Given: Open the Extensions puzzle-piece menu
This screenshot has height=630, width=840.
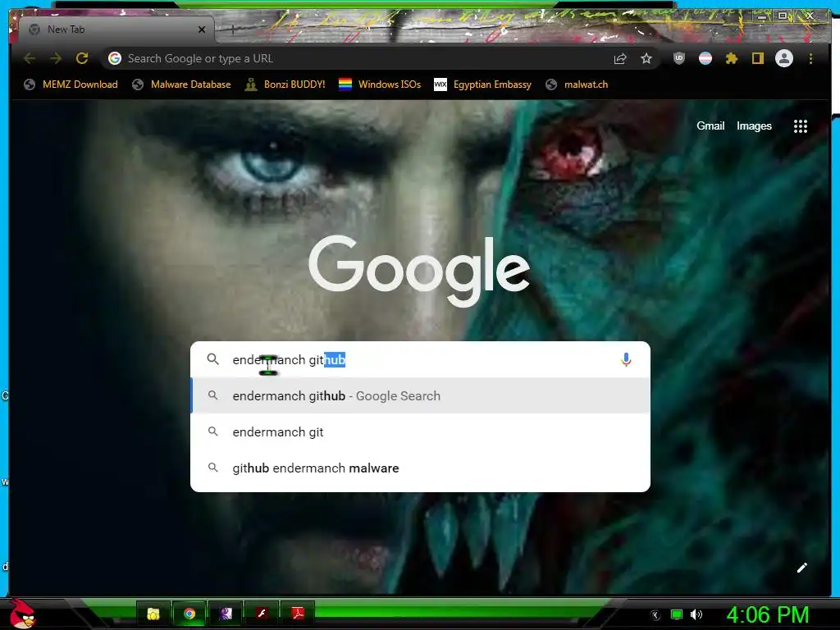Looking at the screenshot, I should click(731, 58).
